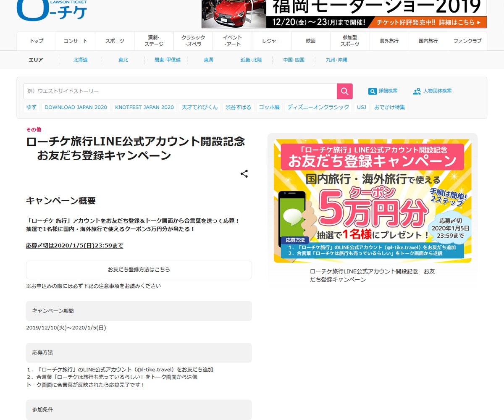Focus the ウエストサイドストーリー search field
The height and width of the screenshot is (420, 504).
click(180, 91)
